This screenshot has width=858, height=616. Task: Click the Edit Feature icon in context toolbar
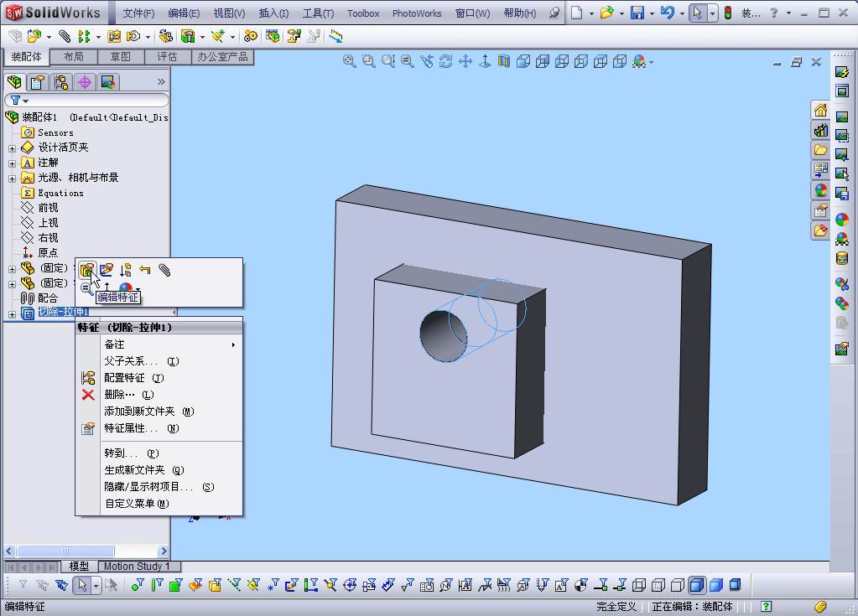(x=87, y=270)
